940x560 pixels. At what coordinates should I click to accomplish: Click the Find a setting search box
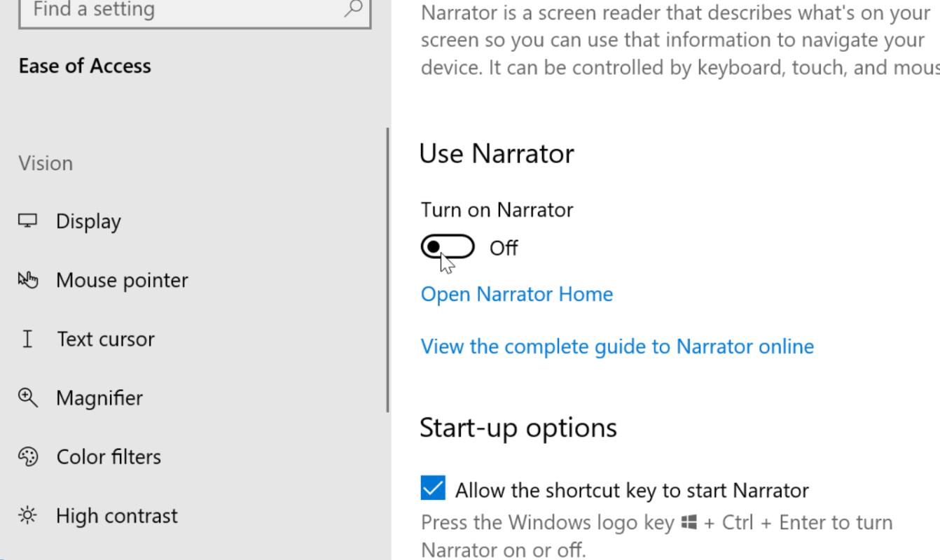182,10
